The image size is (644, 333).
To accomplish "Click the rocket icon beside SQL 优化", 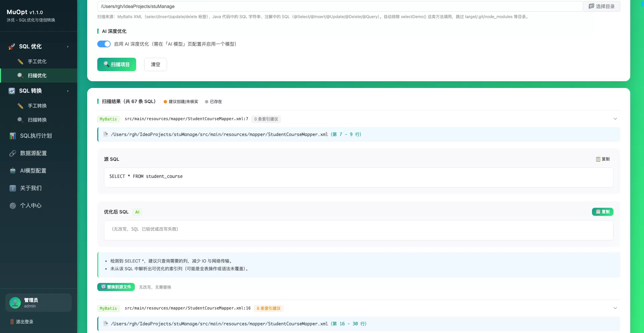I will 12,47.
